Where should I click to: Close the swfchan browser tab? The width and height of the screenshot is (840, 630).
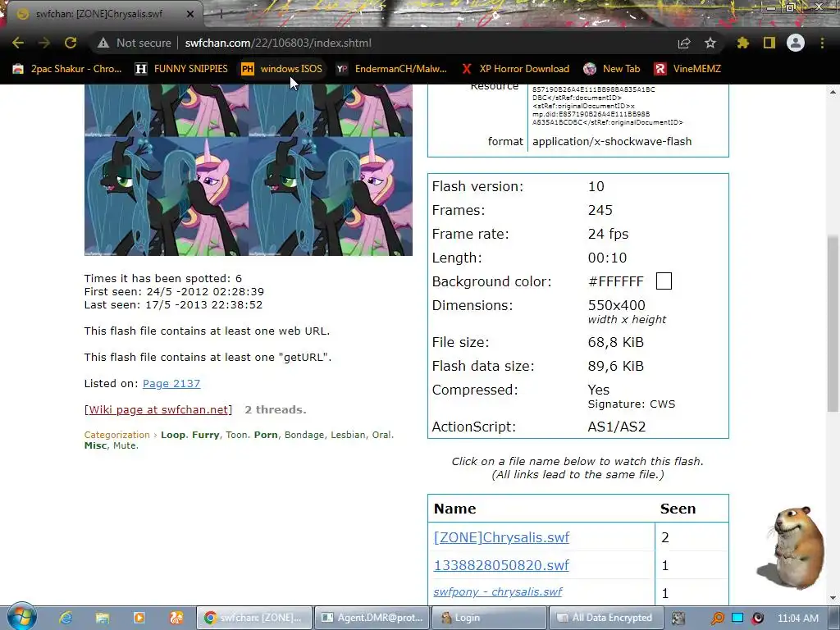189,14
